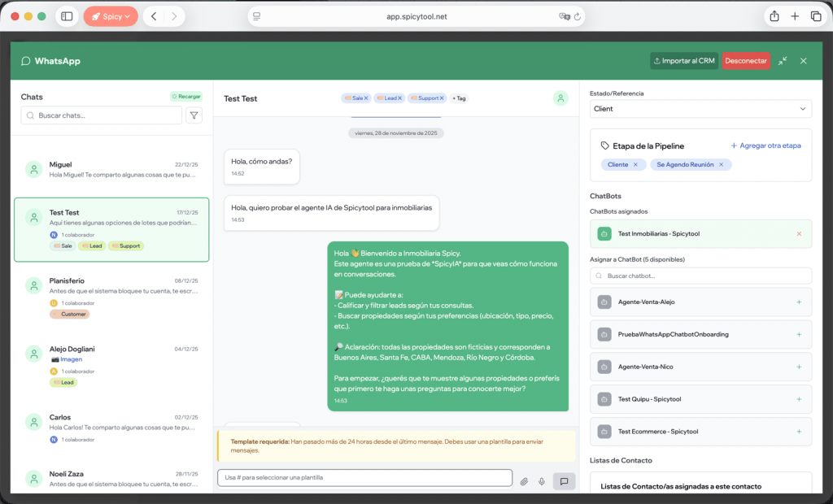Image resolution: width=833 pixels, height=504 pixels.
Task: Remove Se Agendo Reunión stage chip
Action: [721, 164]
